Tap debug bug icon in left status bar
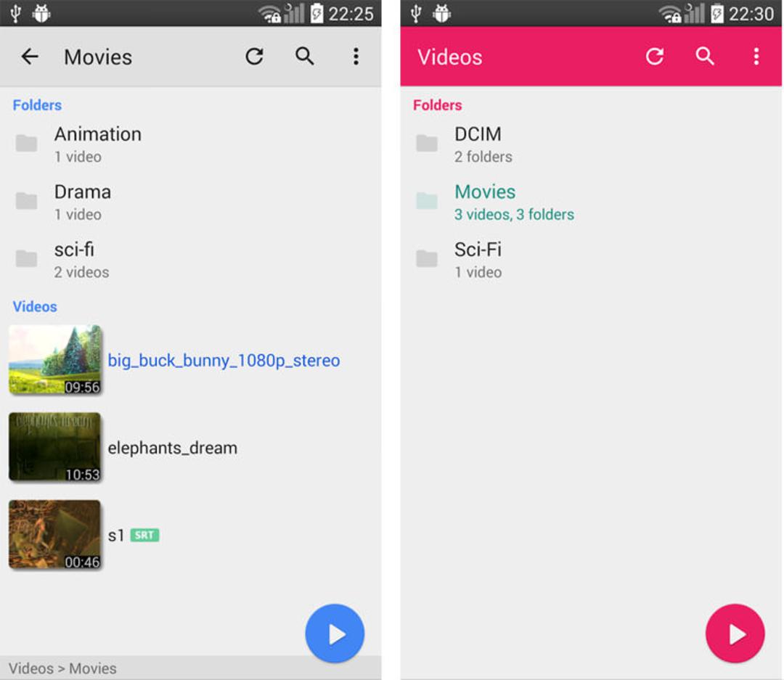The image size is (784, 680). [41, 14]
